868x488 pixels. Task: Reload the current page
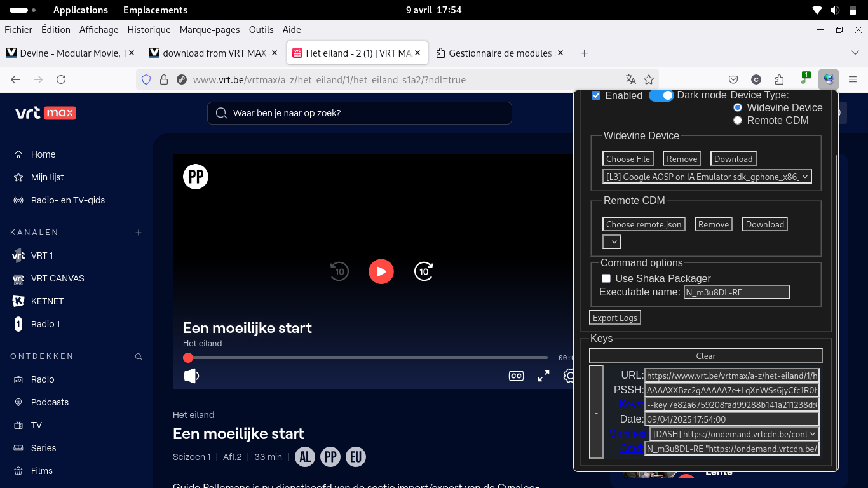(x=61, y=79)
